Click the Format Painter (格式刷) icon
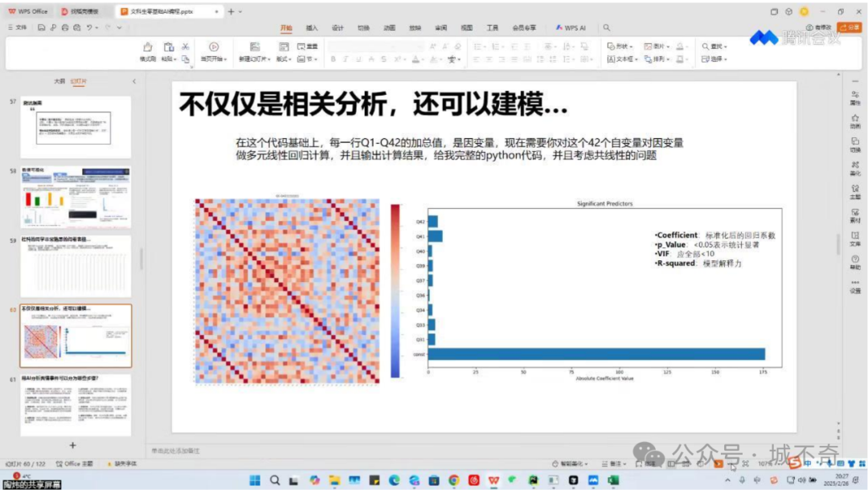The height and width of the screenshot is (490, 868). pyautogui.click(x=147, y=47)
